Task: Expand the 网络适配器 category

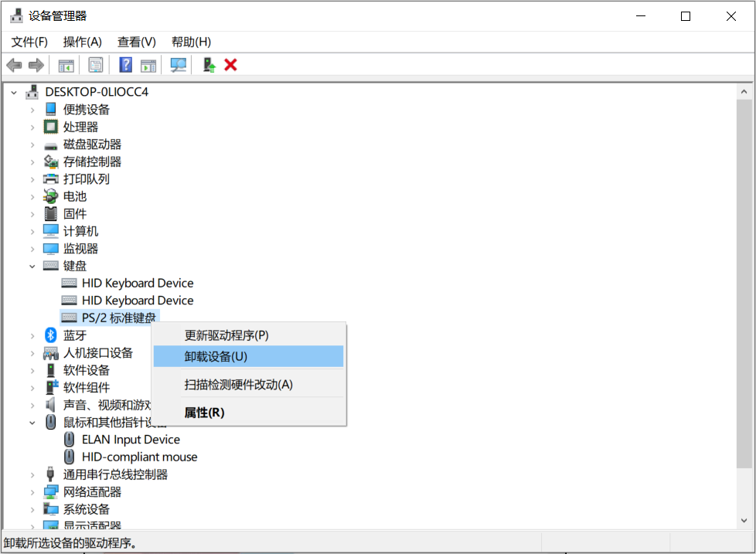Action: click(32, 491)
